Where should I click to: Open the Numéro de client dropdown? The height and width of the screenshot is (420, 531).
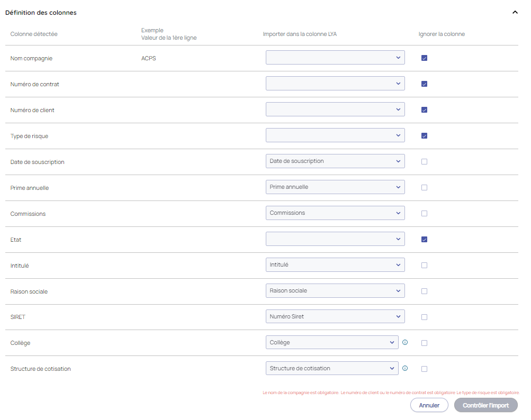point(335,109)
